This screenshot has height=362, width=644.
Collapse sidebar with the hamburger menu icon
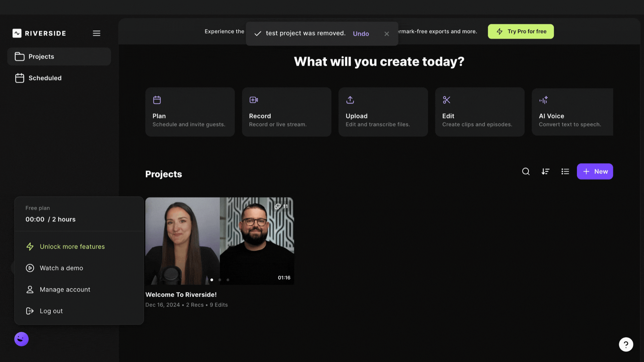(97, 33)
